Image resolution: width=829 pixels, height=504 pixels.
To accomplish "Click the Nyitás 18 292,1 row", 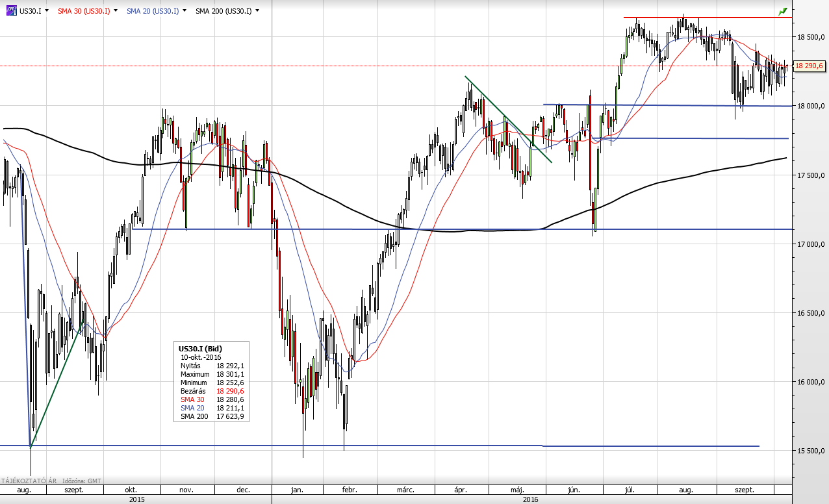I will [x=212, y=366].
